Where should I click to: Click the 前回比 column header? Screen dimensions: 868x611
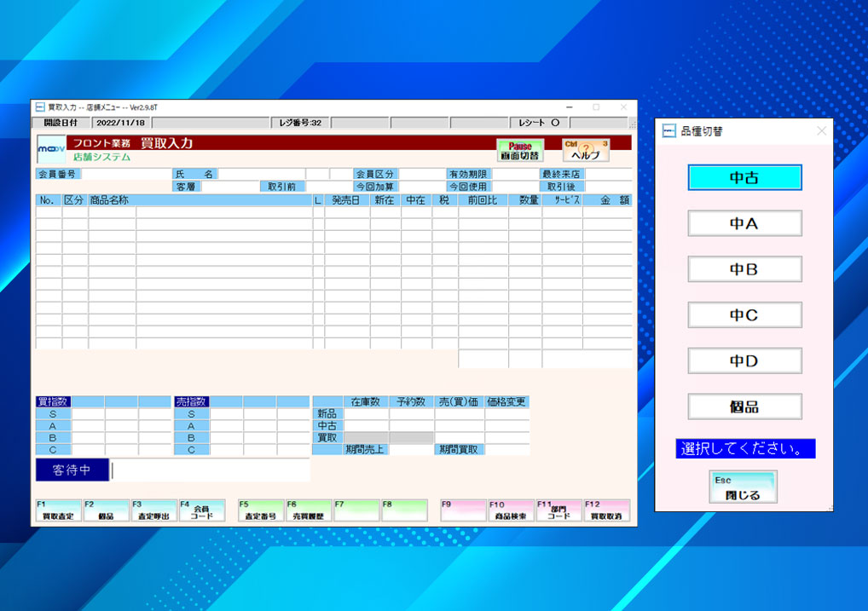[x=483, y=199]
